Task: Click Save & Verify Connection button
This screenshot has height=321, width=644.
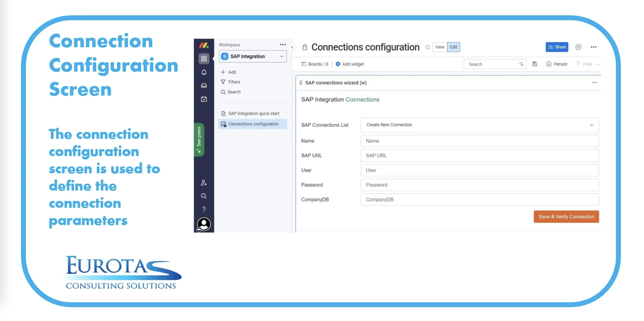Action: (566, 217)
